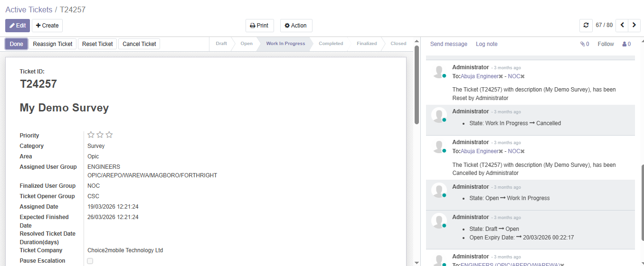644x266 pixels.
Task: Click the CSC ticket opener group value
Action: click(93, 196)
